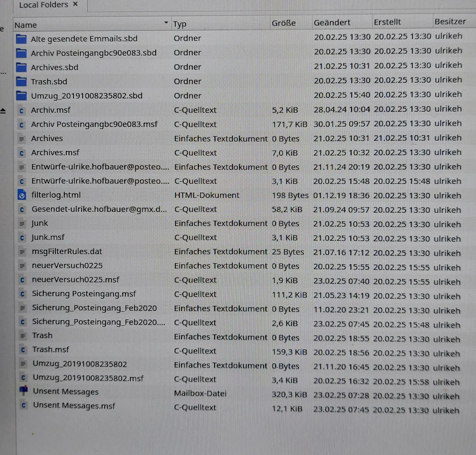
Task: Click text file icon of Archives
Action: click(x=22, y=139)
